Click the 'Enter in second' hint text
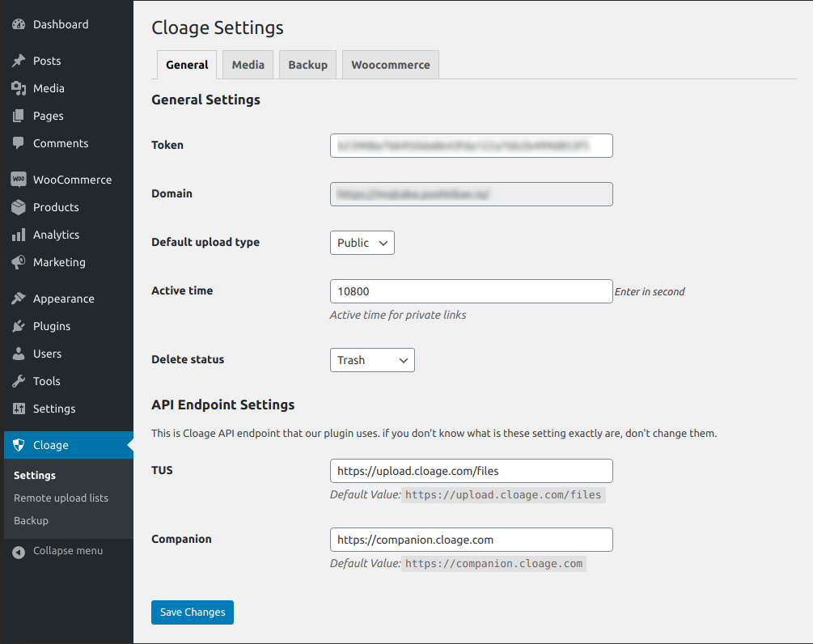The image size is (813, 644). (x=650, y=291)
